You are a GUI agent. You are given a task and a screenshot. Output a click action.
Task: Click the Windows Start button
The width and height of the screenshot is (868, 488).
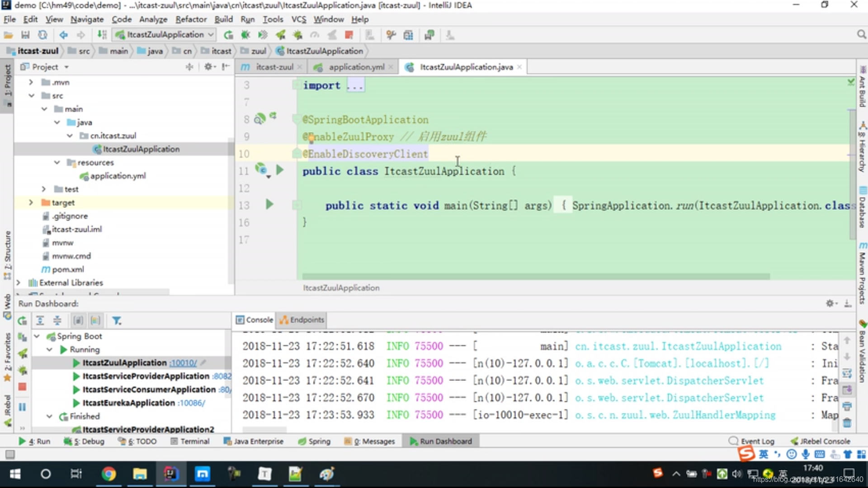[x=15, y=474]
